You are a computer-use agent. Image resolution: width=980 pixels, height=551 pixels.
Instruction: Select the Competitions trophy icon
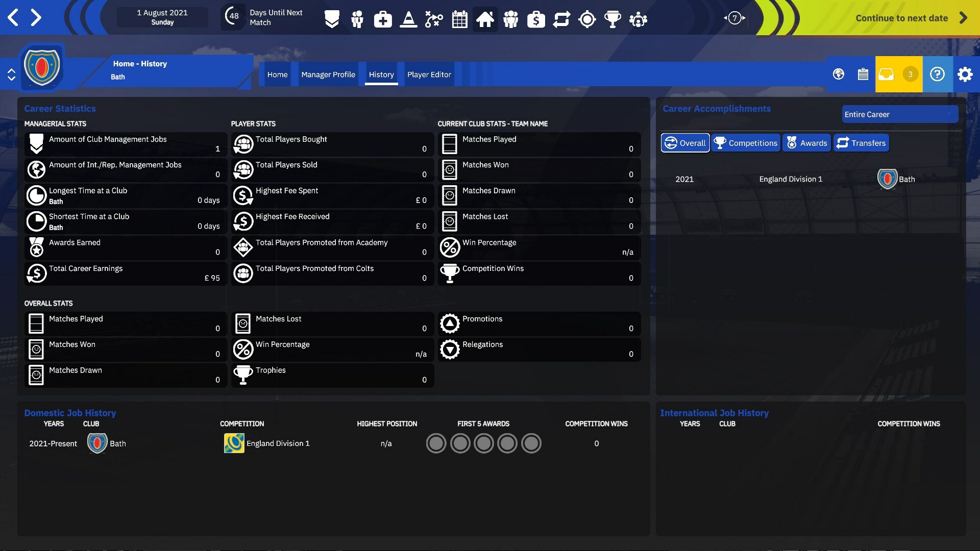click(612, 19)
